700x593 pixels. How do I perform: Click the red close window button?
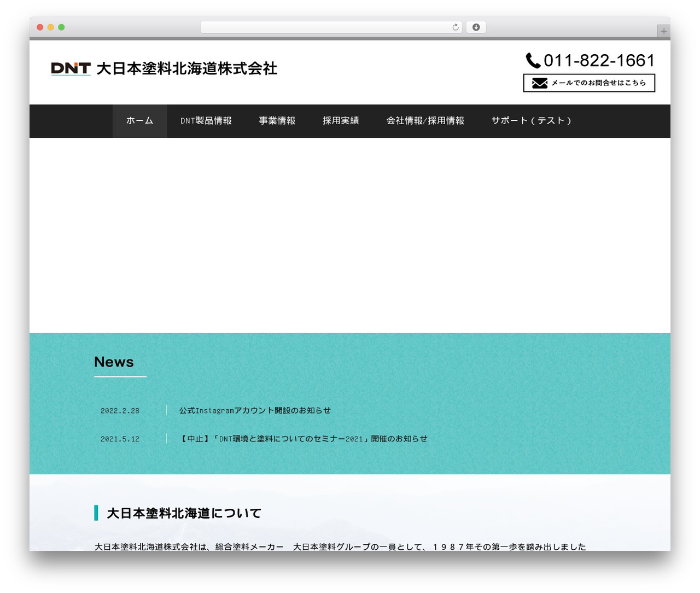pos(40,27)
